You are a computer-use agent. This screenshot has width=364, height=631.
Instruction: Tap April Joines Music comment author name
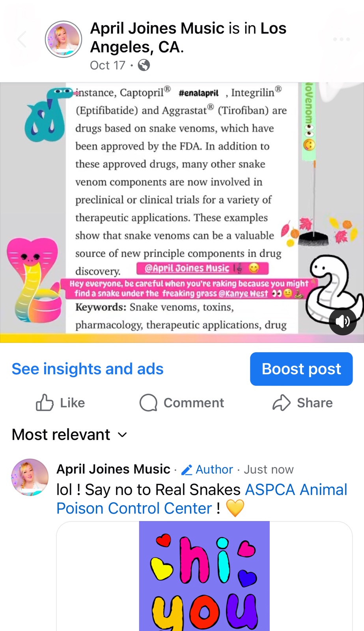(x=113, y=469)
